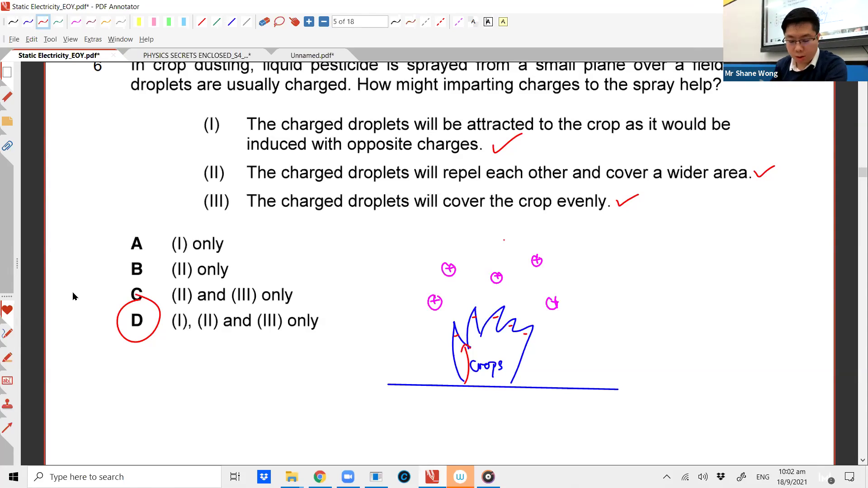Choose the magenta pen preset

tap(76, 22)
